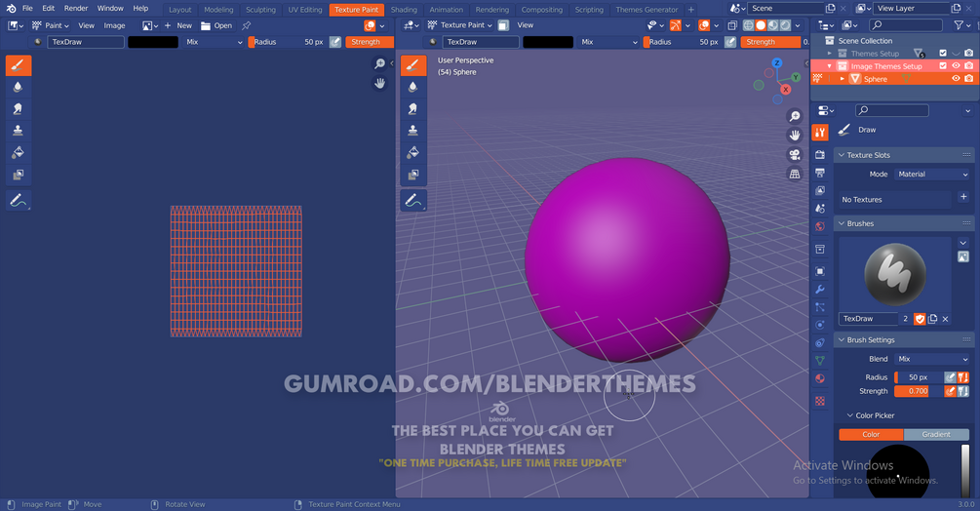The height and width of the screenshot is (511, 980).
Task: Open the Physics properties tab
Action: [x=820, y=325]
